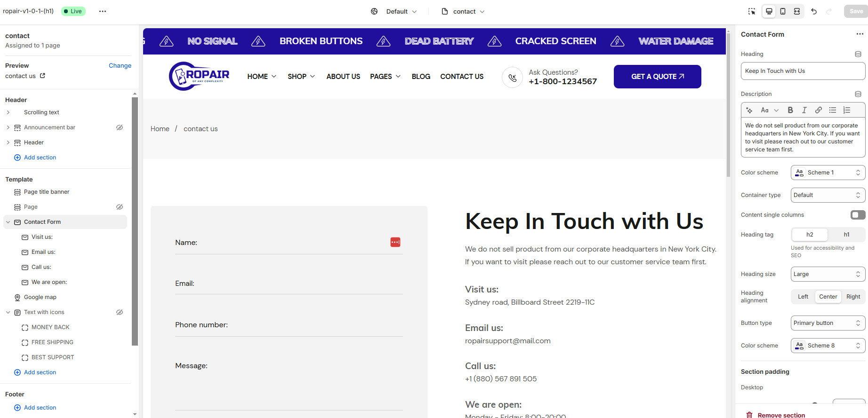Open Contact Form section options menu
The width and height of the screenshot is (868, 418).
860,34
